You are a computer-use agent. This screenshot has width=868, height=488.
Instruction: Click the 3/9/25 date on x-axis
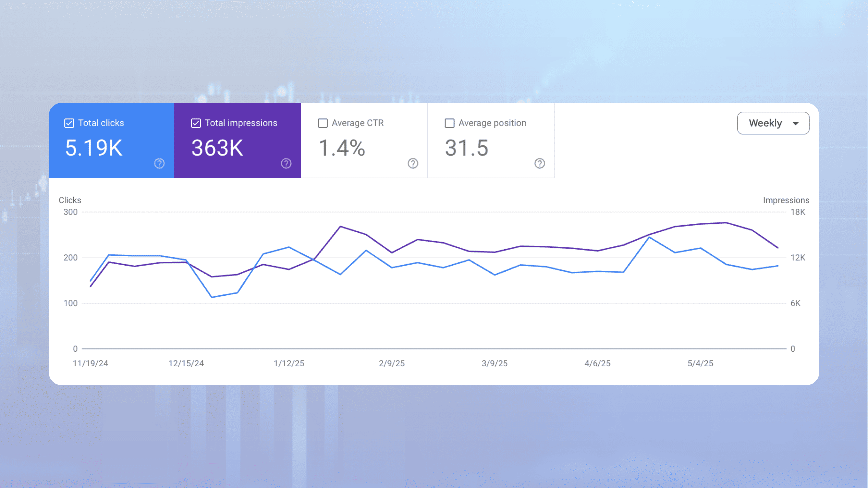coord(494,363)
